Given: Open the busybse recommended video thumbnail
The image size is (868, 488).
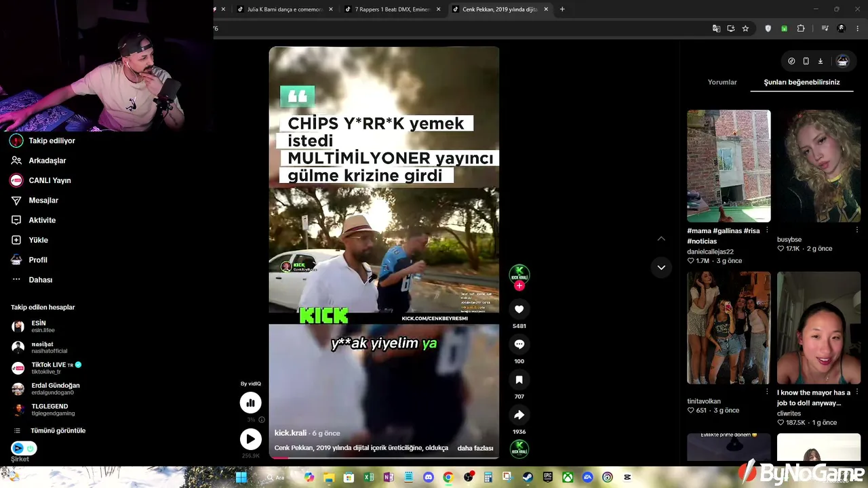Looking at the screenshot, I should click(x=819, y=166).
